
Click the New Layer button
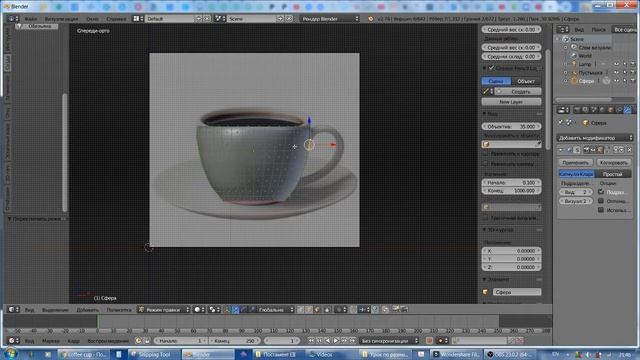tap(511, 102)
